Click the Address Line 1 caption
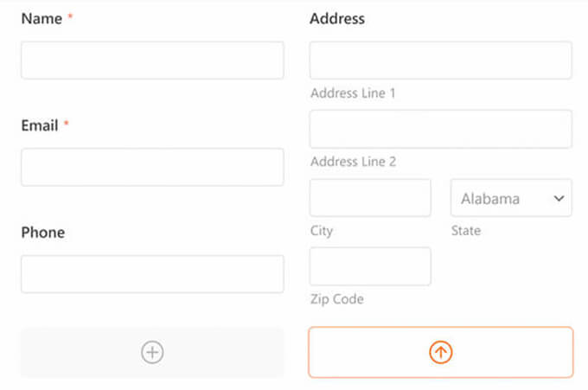 point(353,93)
